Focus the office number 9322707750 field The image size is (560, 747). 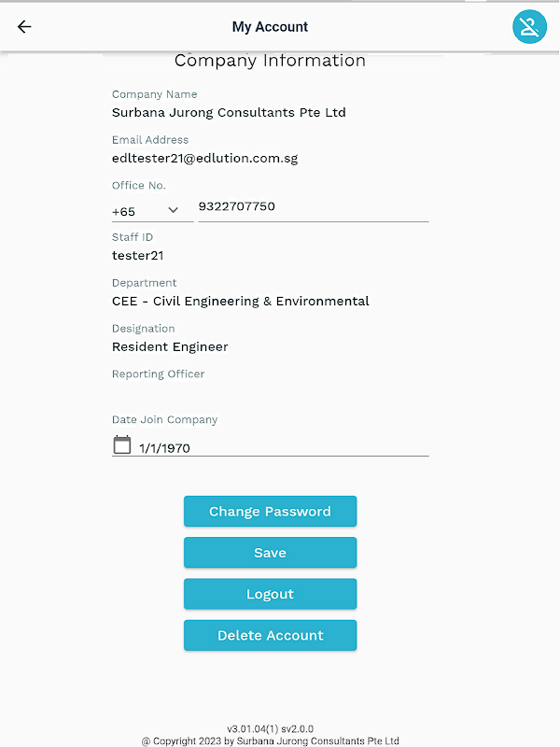click(x=313, y=206)
